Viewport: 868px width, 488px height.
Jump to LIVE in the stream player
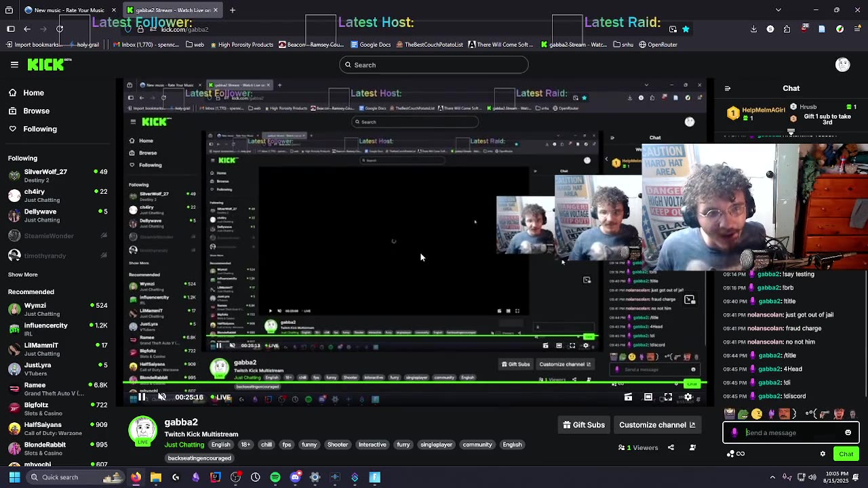(220, 397)
